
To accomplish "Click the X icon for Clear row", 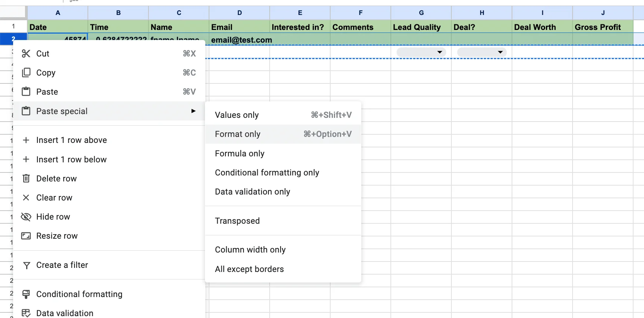I will point(26,198).
